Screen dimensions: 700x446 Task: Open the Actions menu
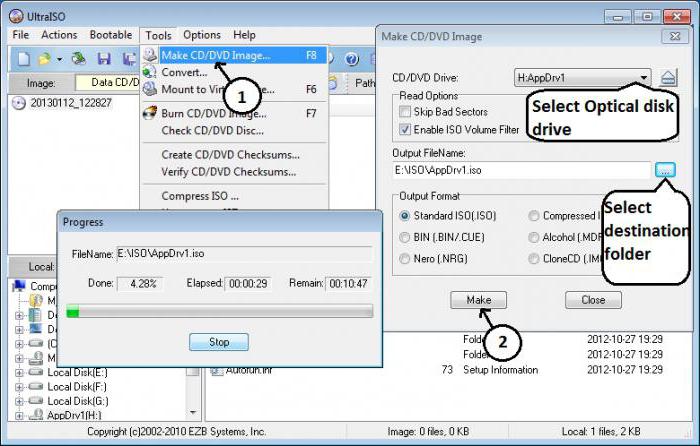click(x=59, y=35)
